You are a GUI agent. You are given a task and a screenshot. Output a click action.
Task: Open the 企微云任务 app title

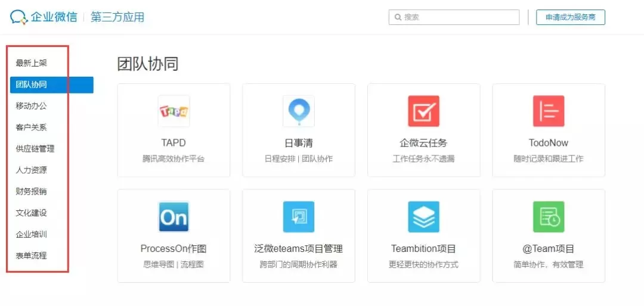click(423, 143)
